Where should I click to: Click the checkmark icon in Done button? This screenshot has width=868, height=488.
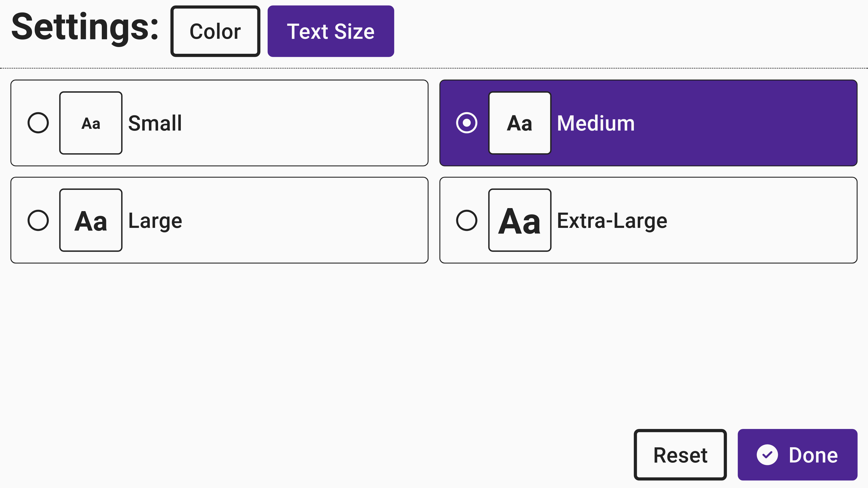pyautogui.click(x=767, y=455)
